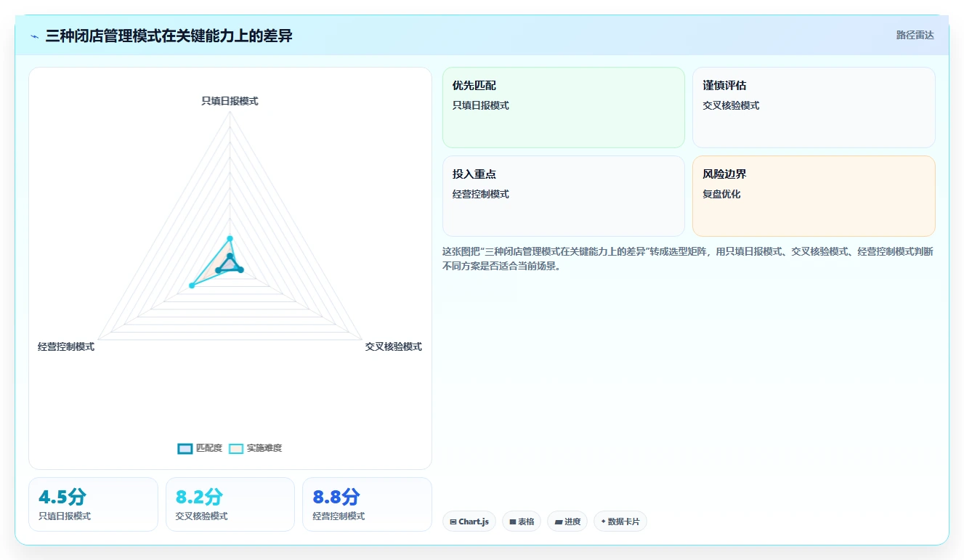Click the 实施难度 data point on top axis

click(230, 238)
